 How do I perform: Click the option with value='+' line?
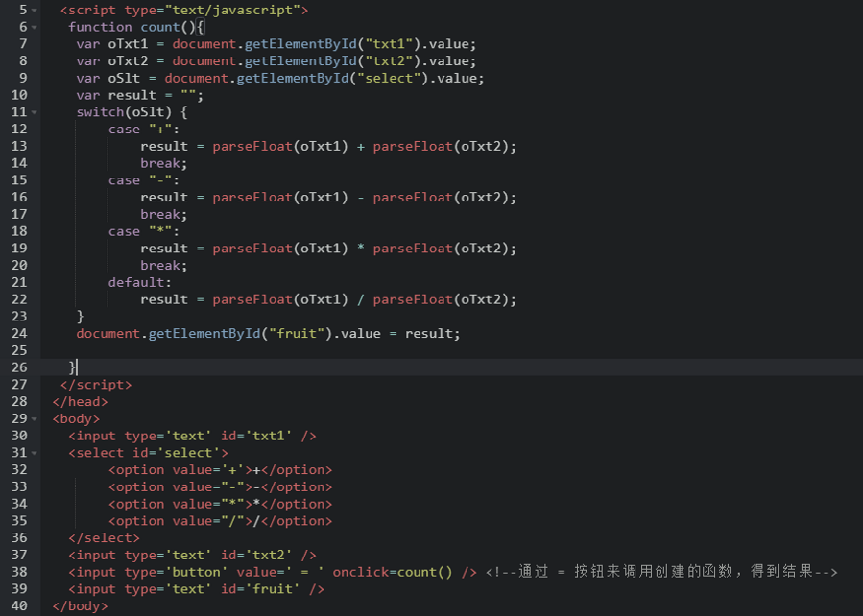point(220,470)
